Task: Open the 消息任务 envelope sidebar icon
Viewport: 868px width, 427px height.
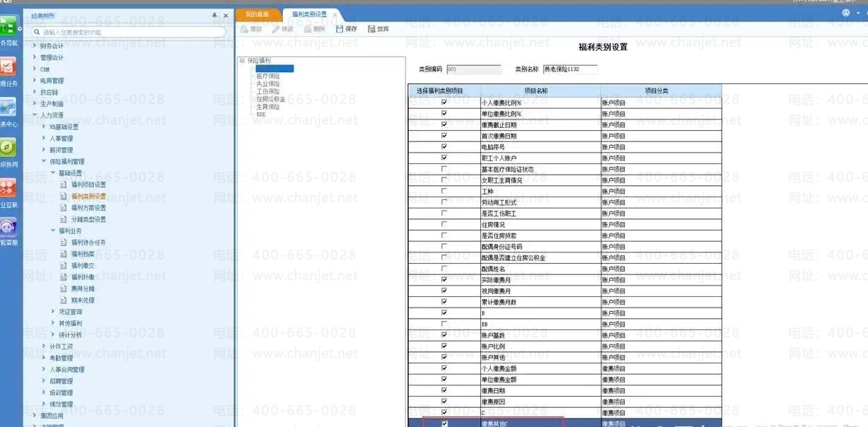Action: click(8, 67)
